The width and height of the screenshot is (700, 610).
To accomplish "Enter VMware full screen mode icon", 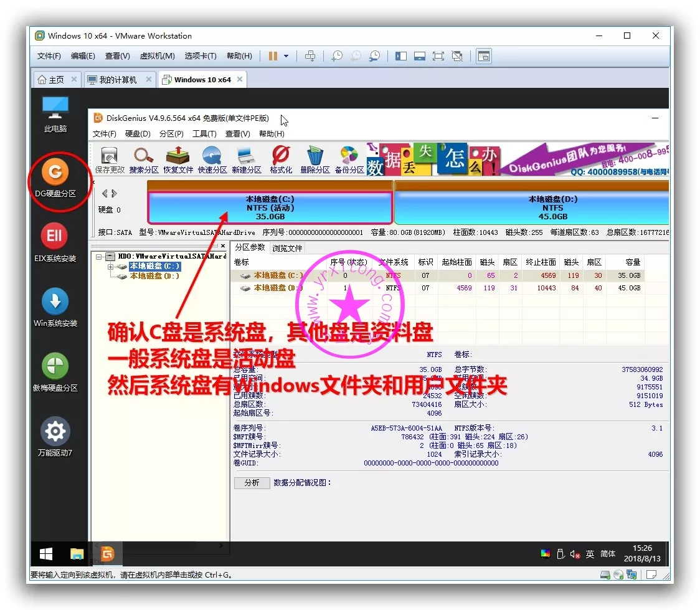I will coord(438,56).
